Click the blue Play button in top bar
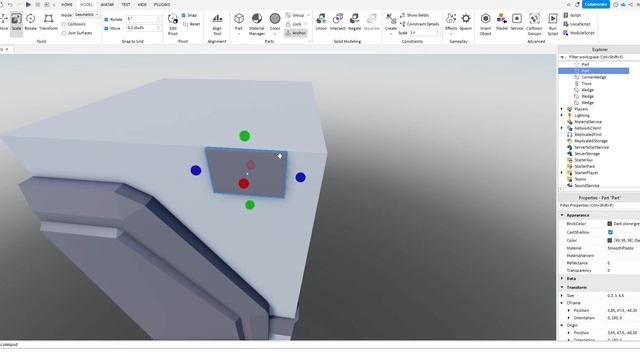This screenshot has height=360, width=640. tap(28, 4)
